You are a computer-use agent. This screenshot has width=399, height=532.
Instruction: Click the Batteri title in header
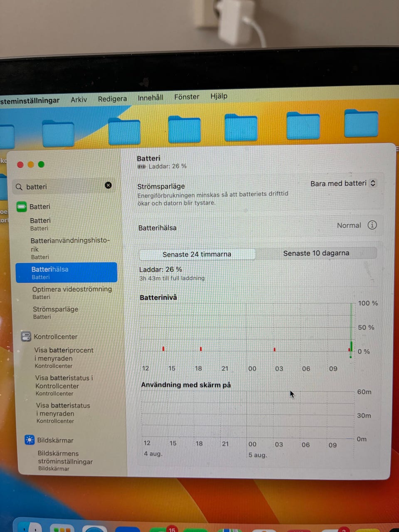click(x=148, y=158)
